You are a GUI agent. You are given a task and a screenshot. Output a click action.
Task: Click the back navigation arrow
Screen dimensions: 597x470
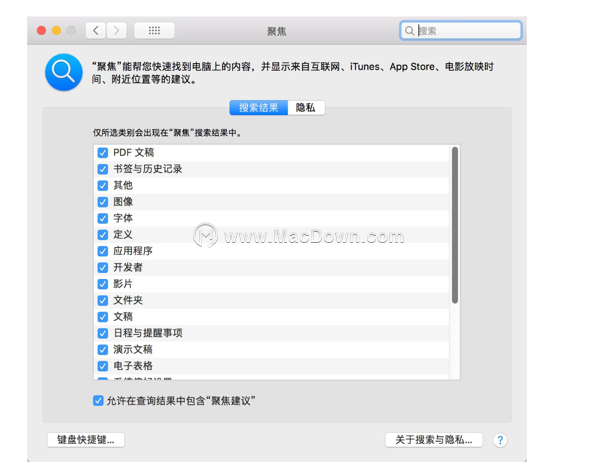pyautogui.click(x=96, y=30)
